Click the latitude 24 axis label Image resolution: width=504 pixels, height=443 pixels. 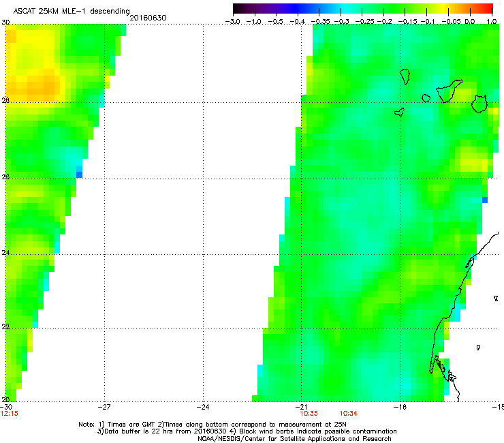tap(5, 253)
